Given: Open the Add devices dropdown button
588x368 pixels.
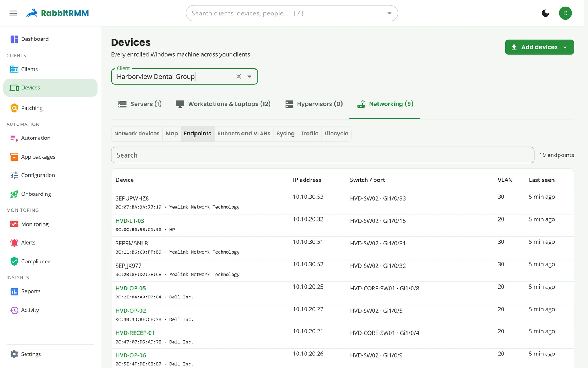Looking at the screenshot, I should tap(539, 47).
